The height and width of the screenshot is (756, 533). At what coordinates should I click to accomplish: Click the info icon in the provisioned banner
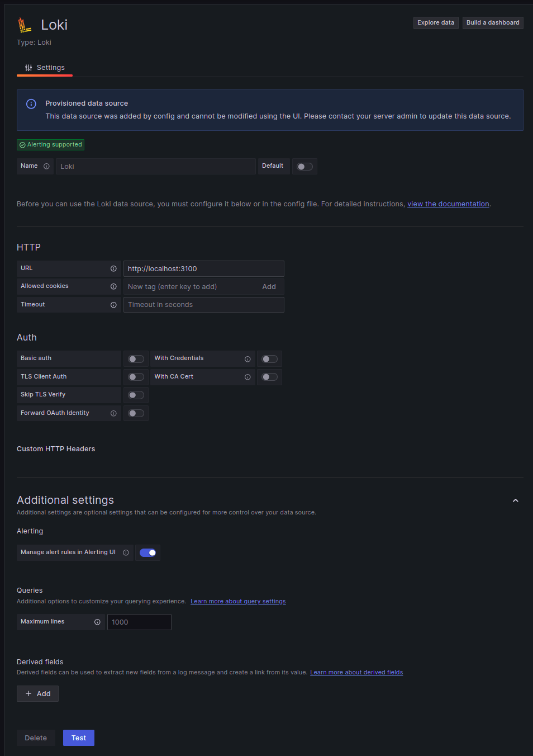click(x=31, y=104)
